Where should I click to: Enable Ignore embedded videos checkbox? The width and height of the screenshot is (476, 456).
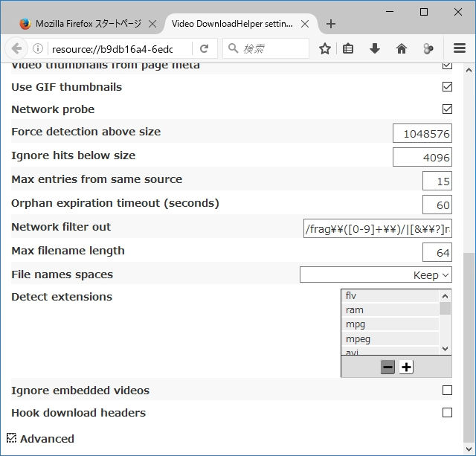click(447, 390)
